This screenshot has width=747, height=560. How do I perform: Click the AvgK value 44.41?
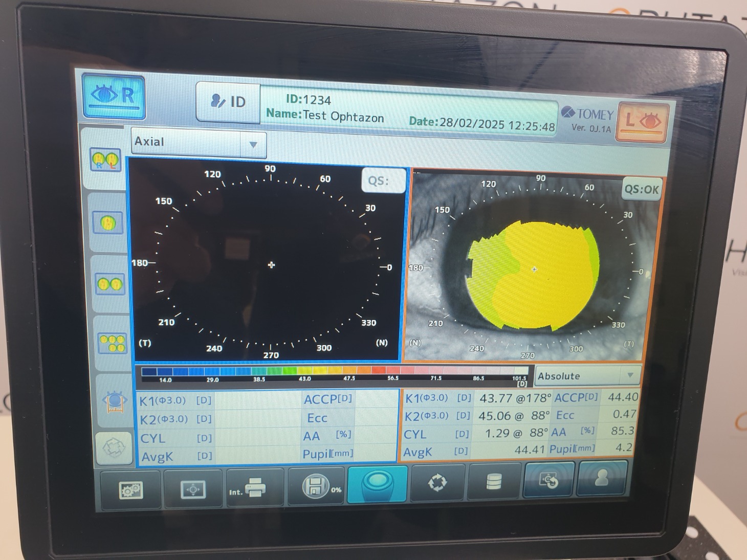530,450
